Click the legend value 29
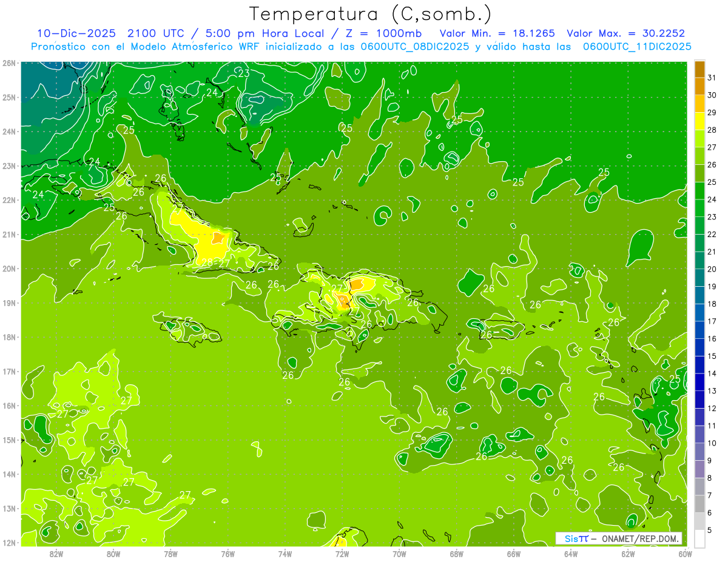This screenshot has width=728, height=562. tap(712, 112)
